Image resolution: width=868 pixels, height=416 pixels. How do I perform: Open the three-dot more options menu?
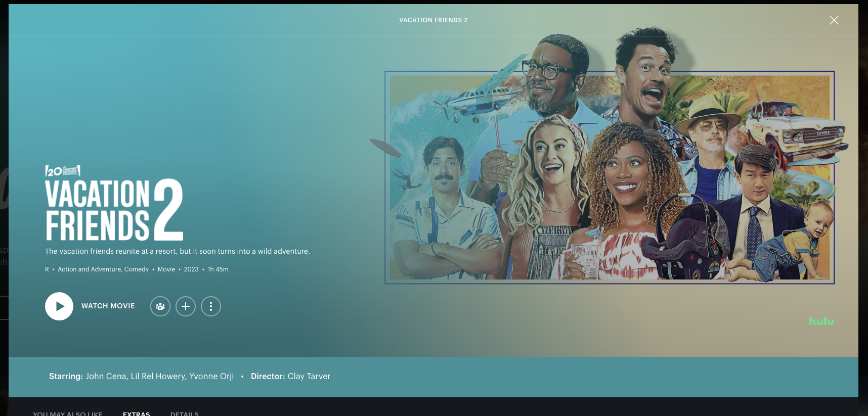pos(211,306)
